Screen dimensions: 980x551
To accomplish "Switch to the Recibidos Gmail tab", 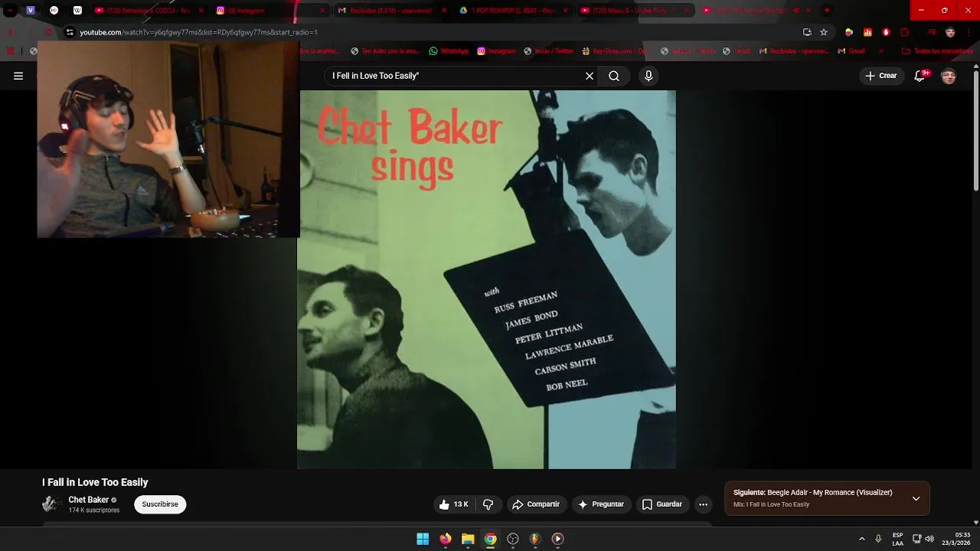I will 392,10.
